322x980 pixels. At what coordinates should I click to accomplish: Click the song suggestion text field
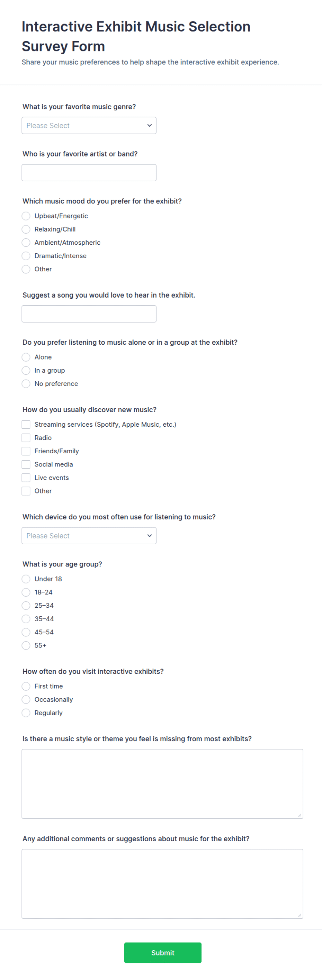pos(89,314)
